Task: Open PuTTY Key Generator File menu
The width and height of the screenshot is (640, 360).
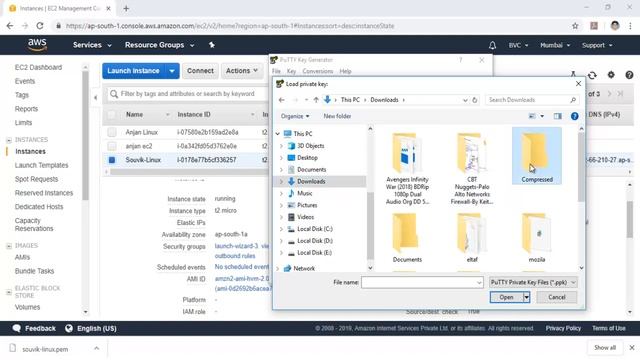Action: click(x=276, y=71)
